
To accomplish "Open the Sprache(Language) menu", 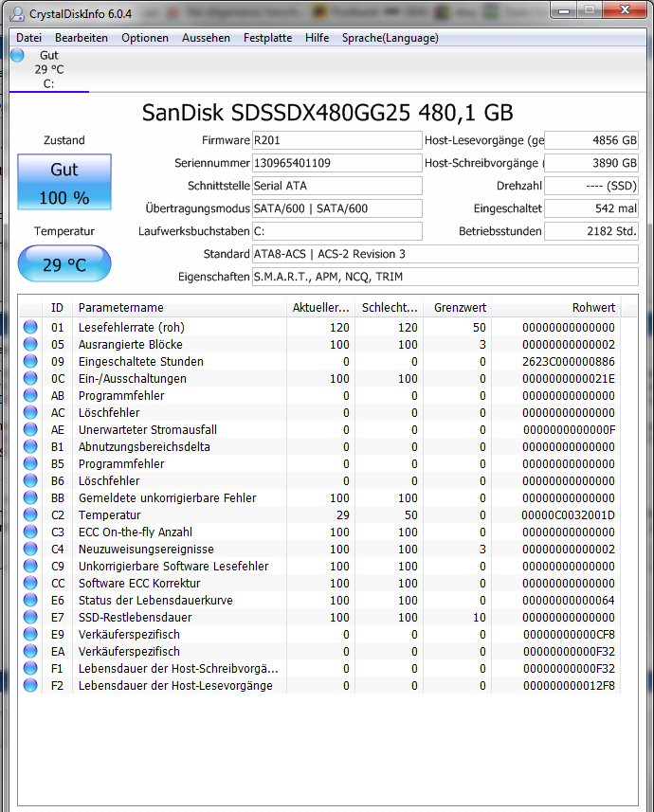I will click(x=390, y=38).
